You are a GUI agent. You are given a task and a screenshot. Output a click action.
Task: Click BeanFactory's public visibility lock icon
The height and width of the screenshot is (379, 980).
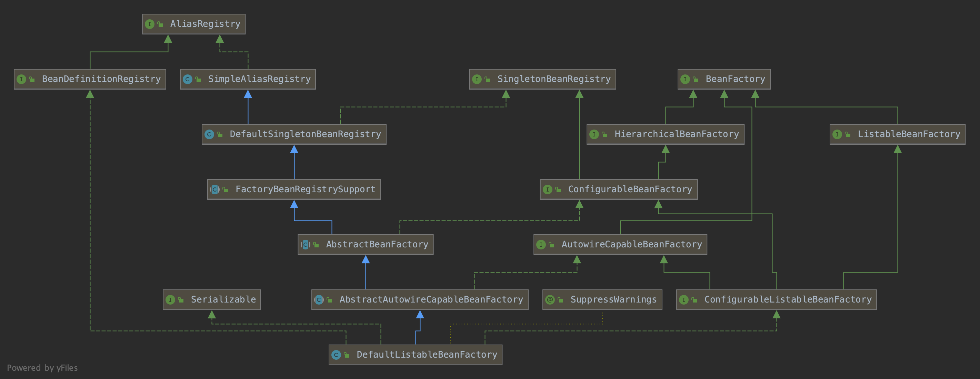coord(696,80)
